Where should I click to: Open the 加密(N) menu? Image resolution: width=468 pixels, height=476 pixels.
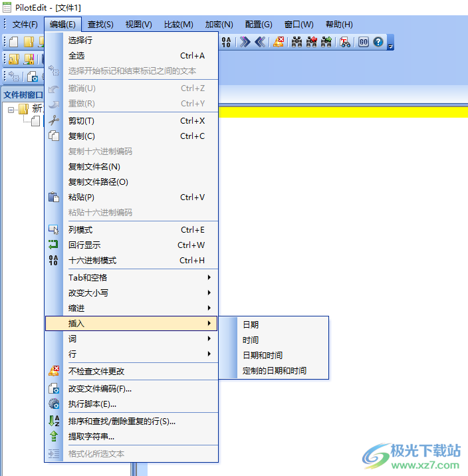click(x=219, y=25)
